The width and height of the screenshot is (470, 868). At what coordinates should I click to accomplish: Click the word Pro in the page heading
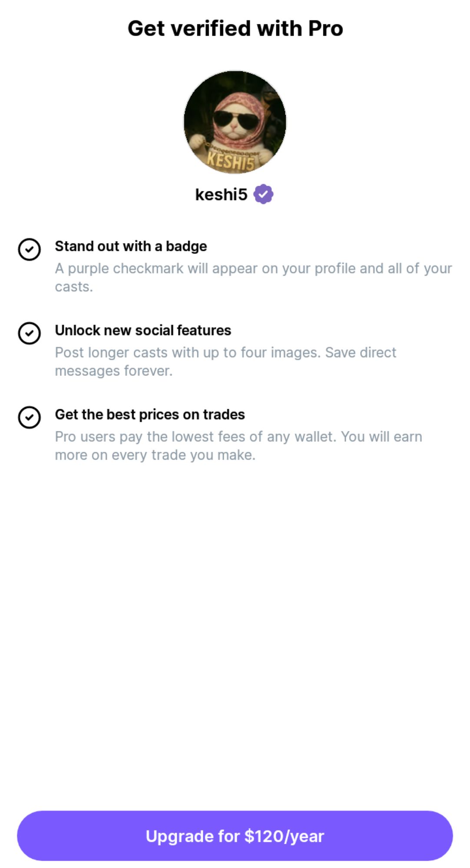(x=325, y=29)
